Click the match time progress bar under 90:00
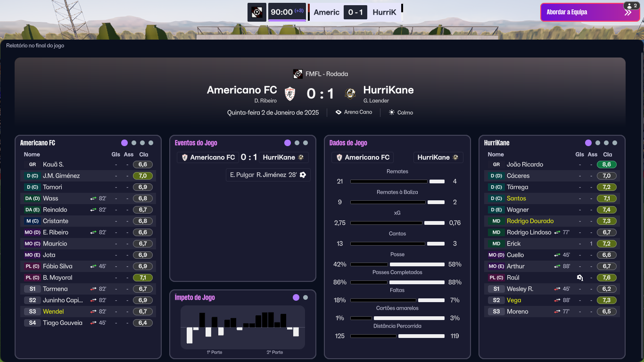The image size is (644, 362). coord(287,20)
